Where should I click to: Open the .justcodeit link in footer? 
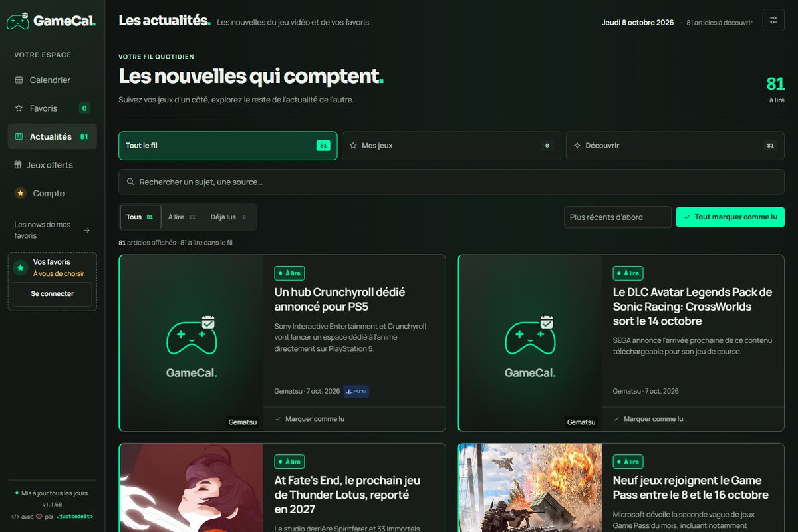click(74, 516)
